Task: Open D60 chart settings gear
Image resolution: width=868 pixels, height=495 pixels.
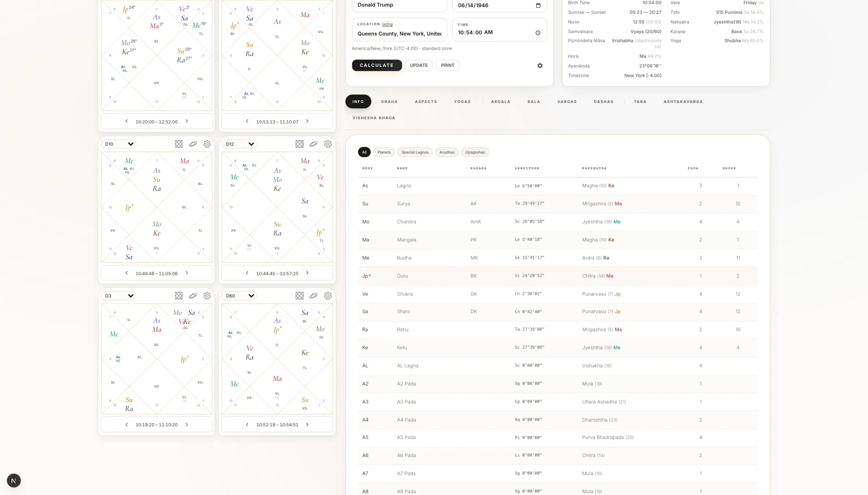Action: (x=328, y=296)
